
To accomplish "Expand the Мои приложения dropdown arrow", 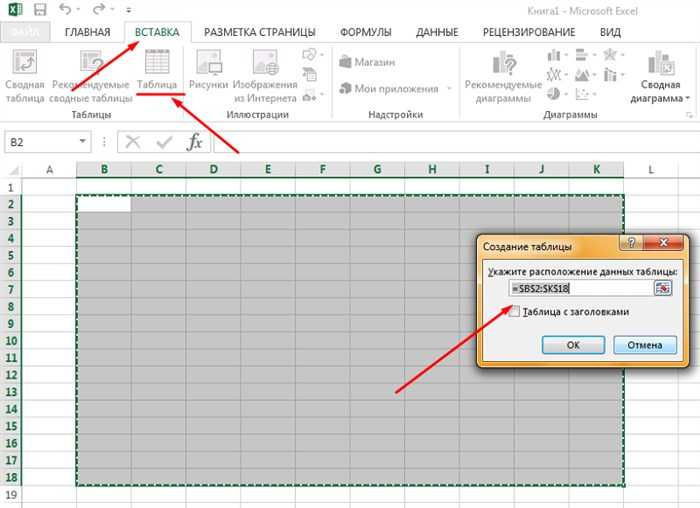I will (x=450, y=88).
